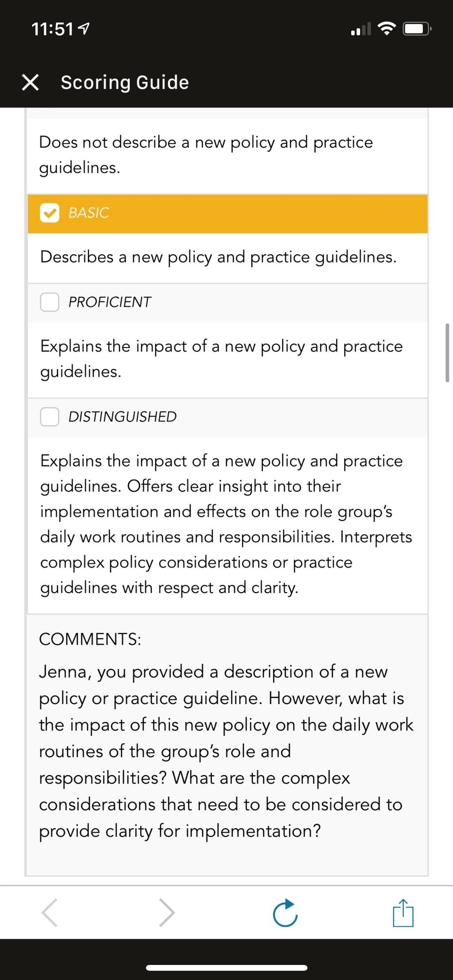Tap the browser back arrow
This screenshot has height=980, width=453.
coord(49,912)
